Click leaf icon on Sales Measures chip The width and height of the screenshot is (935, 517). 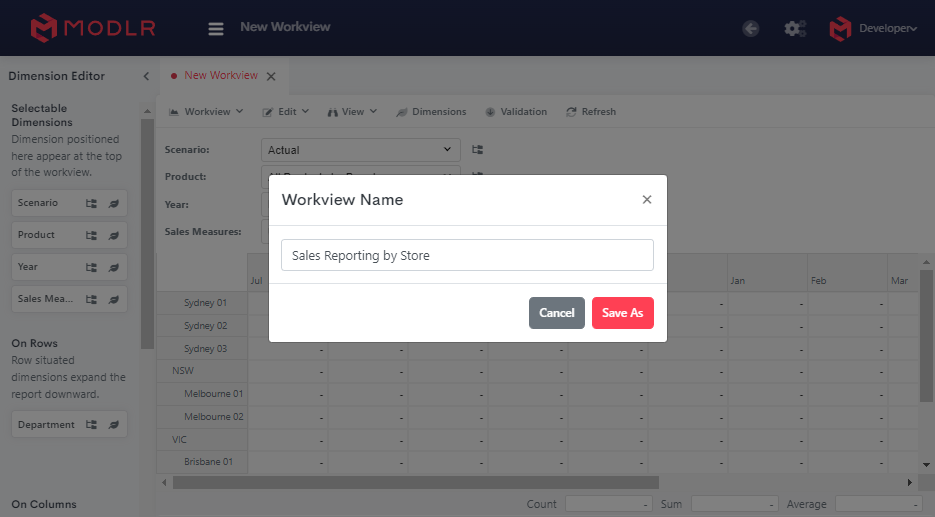[113, 299]
